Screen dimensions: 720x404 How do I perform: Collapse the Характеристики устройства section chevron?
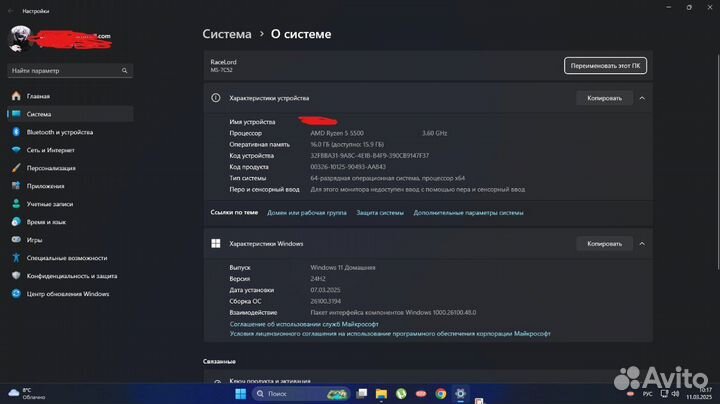[642, 98]
